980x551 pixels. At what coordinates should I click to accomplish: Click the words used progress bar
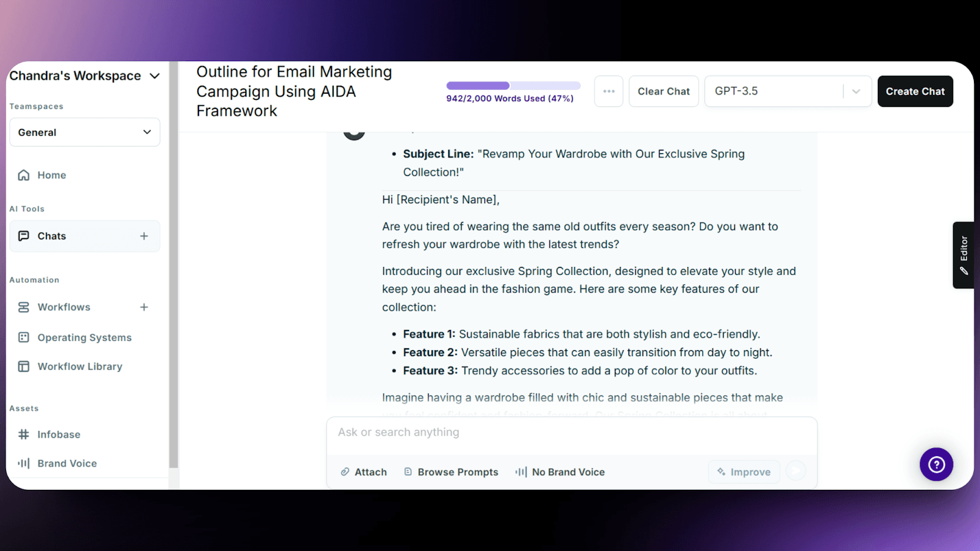coord(513,86)
